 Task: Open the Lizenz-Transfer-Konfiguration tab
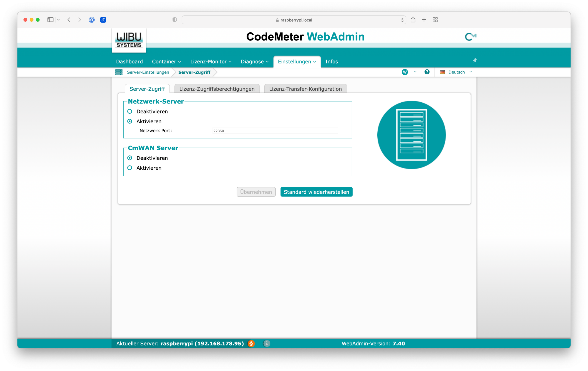(305, 89)
